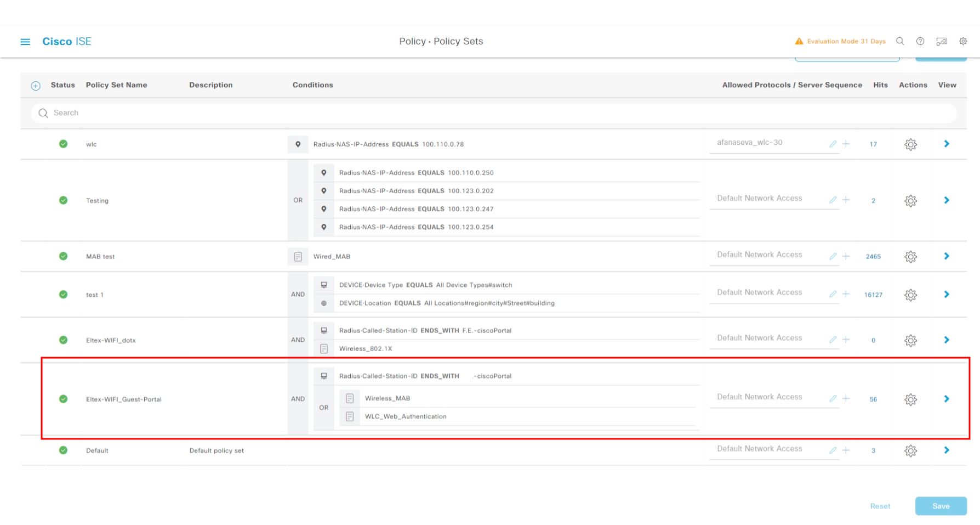Open the header settings gear icon
980x525 pixels.
coord(963,41)
